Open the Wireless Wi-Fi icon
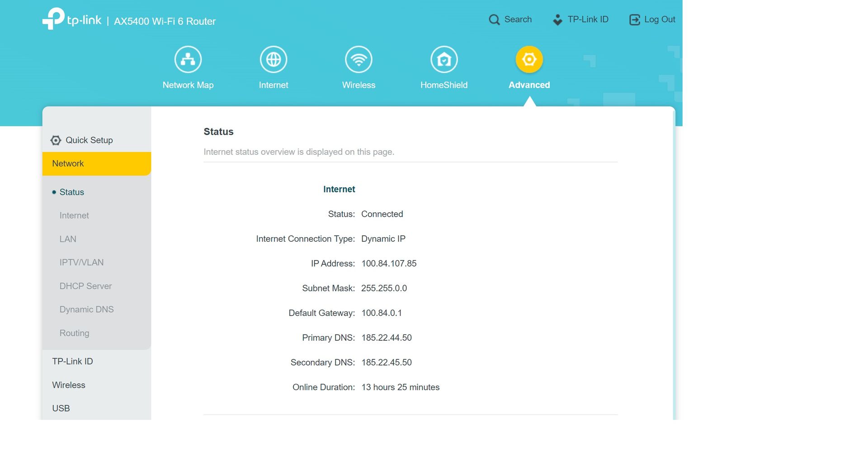Viewport: 868px width, 458px height. click(x=359, y=59)
